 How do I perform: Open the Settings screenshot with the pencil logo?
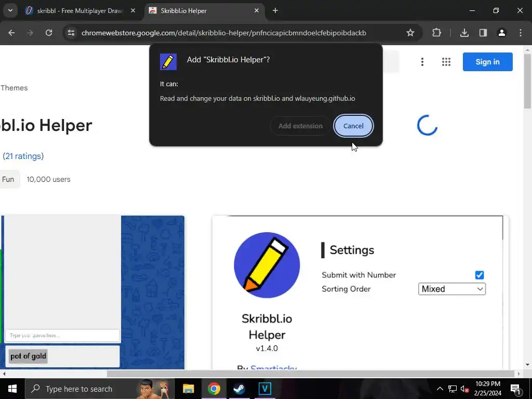[360, 292]
